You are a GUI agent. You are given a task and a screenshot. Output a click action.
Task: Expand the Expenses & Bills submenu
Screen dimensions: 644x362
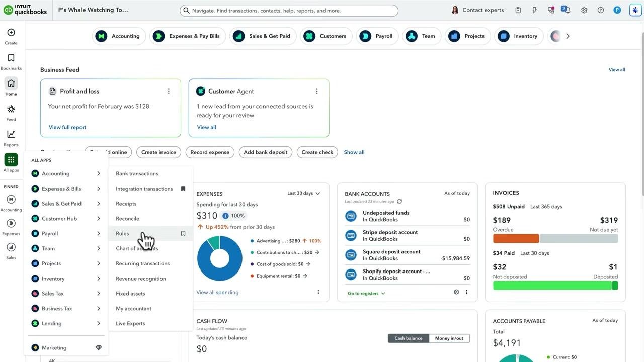[x=99, y=189]
